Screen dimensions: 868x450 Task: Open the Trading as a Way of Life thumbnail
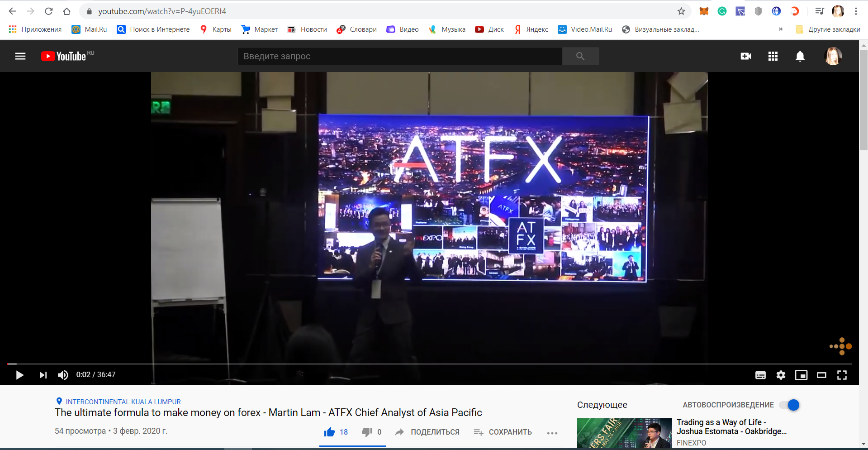pos(625,433)
